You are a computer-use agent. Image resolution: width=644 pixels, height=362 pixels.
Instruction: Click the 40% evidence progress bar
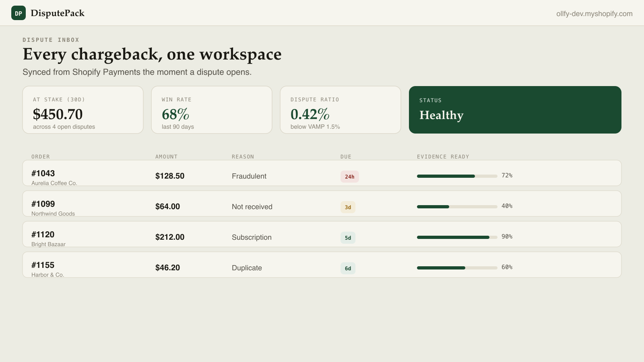pos(457,207)
